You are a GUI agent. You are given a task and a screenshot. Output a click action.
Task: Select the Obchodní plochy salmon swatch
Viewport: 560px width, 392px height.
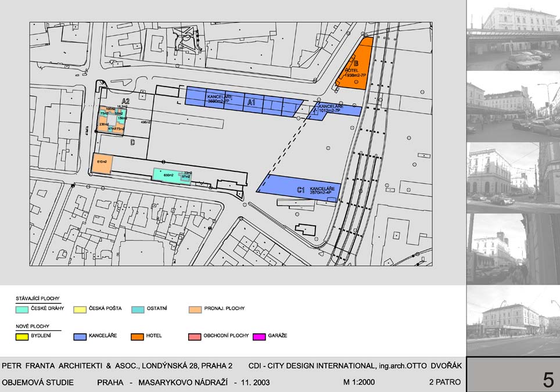click(x=196, y=336)
